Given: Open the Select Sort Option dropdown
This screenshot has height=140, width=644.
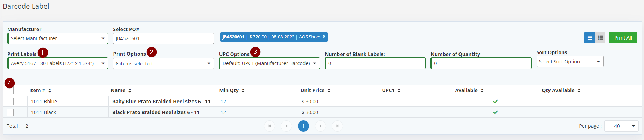Looking at the screenshot, I should click(570, 62).
